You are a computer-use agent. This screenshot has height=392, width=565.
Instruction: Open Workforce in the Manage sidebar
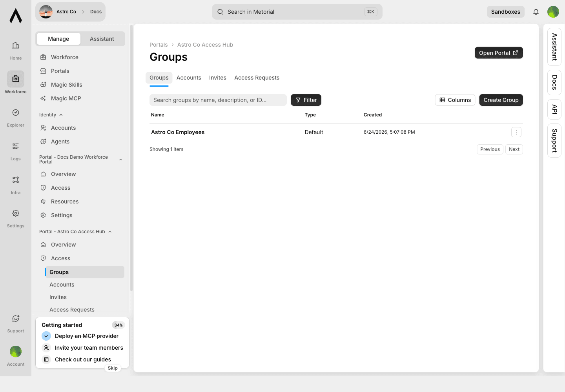80,57
